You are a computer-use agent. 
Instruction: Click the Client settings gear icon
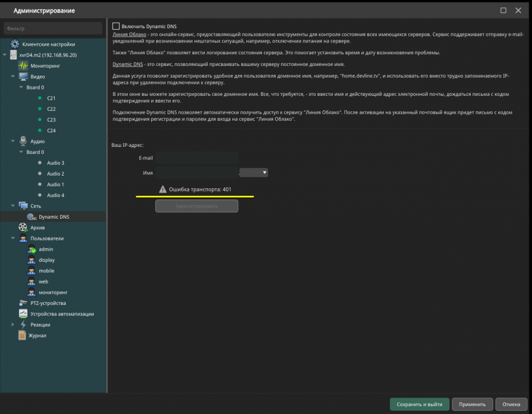(15, 44)
